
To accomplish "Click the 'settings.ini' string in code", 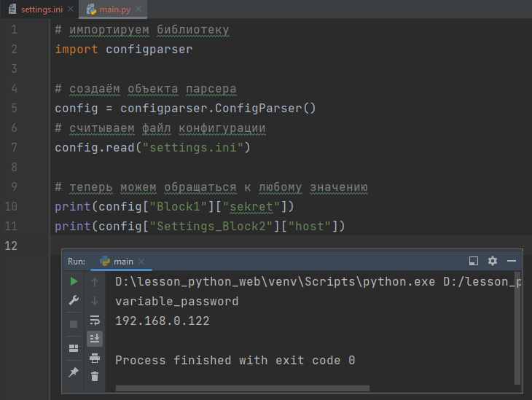I will coord(192,148).
